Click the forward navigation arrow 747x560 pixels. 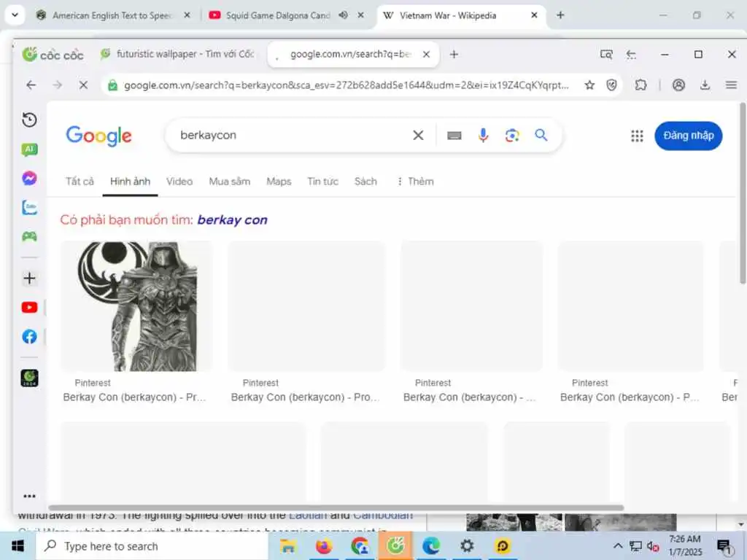(x=57, y=85)
